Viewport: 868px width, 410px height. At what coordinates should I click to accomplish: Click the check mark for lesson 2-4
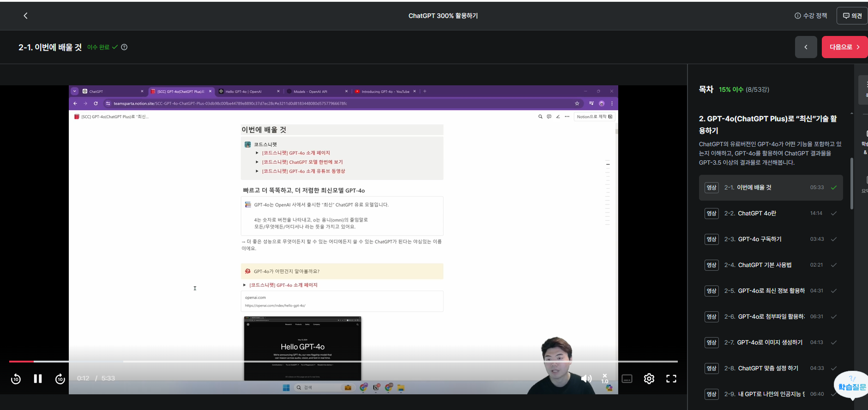coord(834,265)
